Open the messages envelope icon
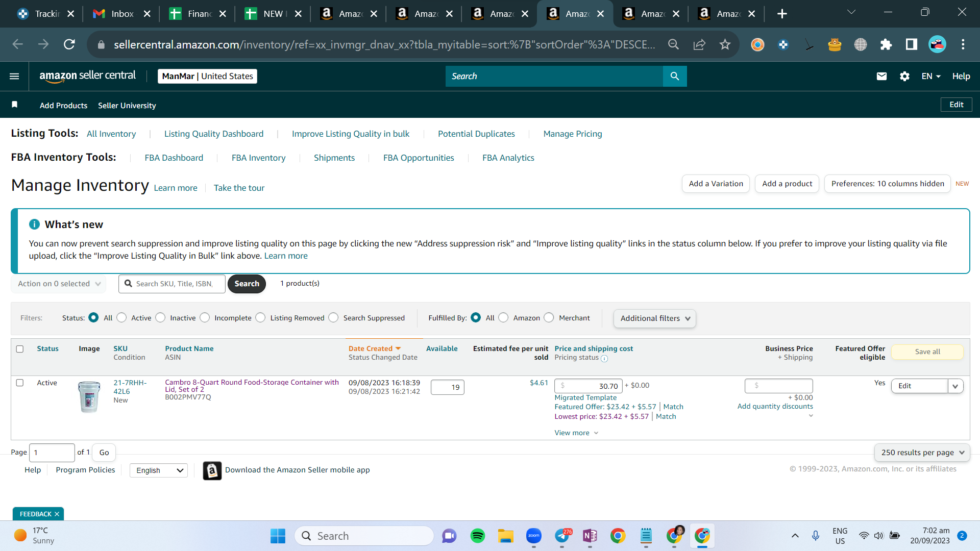The height and width of the screenshot is (551, 980). (881, 76)
